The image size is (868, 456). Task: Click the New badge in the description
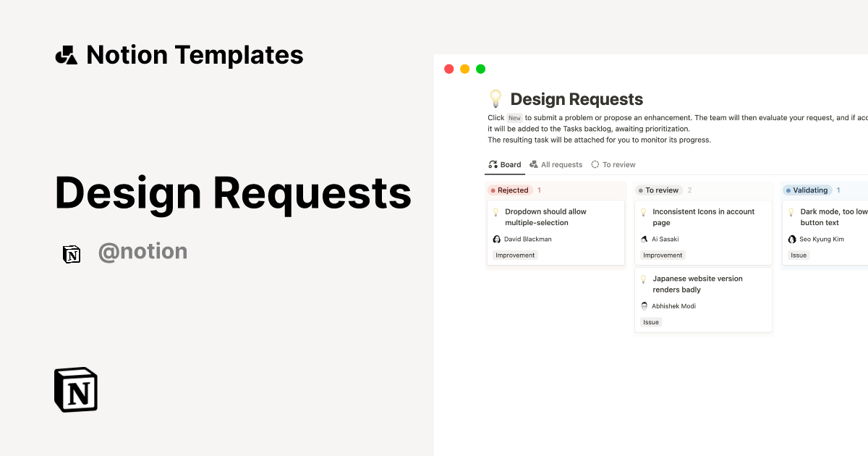coord(514,117)
